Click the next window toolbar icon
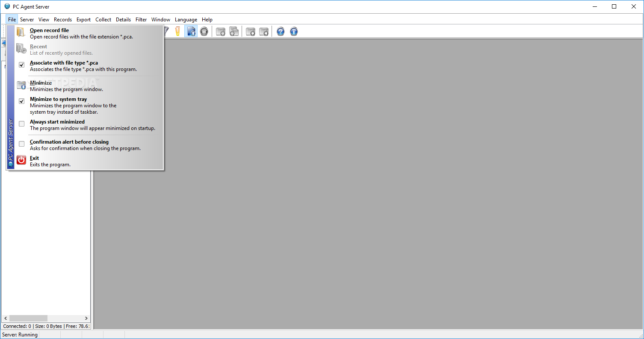 click(x=264, y=31)
